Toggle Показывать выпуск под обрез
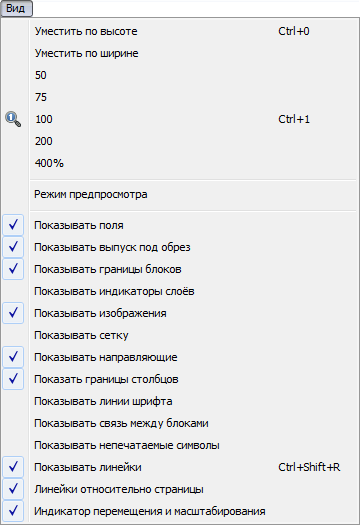The image size is (360, 525). click(x=179, y=247)
